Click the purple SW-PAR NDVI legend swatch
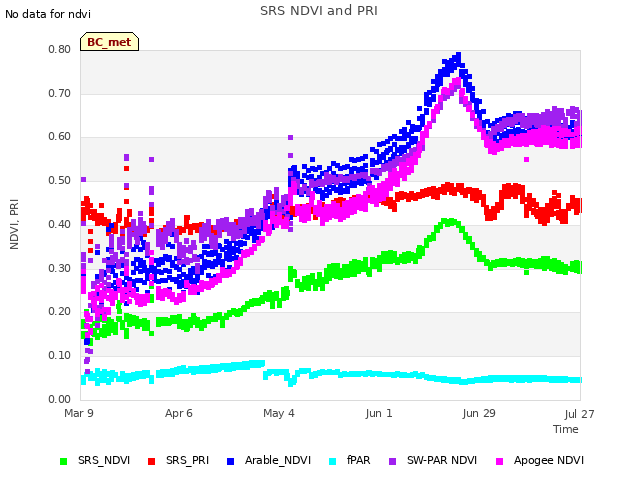Image resolution: width=640 pixels, height=480 pixels. (392, 461)
